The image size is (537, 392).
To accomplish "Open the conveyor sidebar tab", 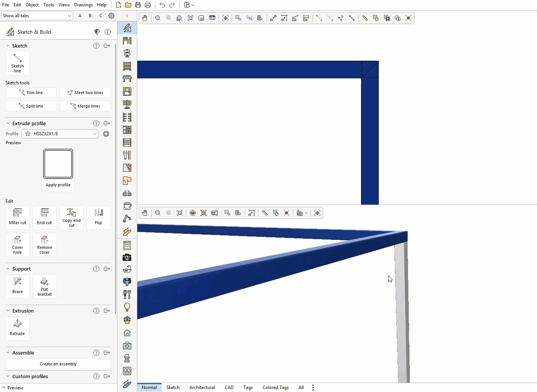I will click(x=127, y=79).
